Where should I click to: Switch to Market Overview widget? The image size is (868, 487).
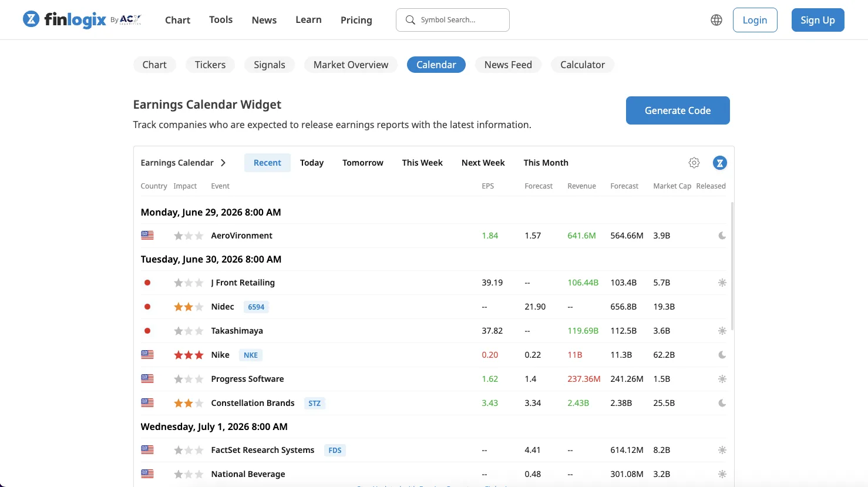[351, 65]
